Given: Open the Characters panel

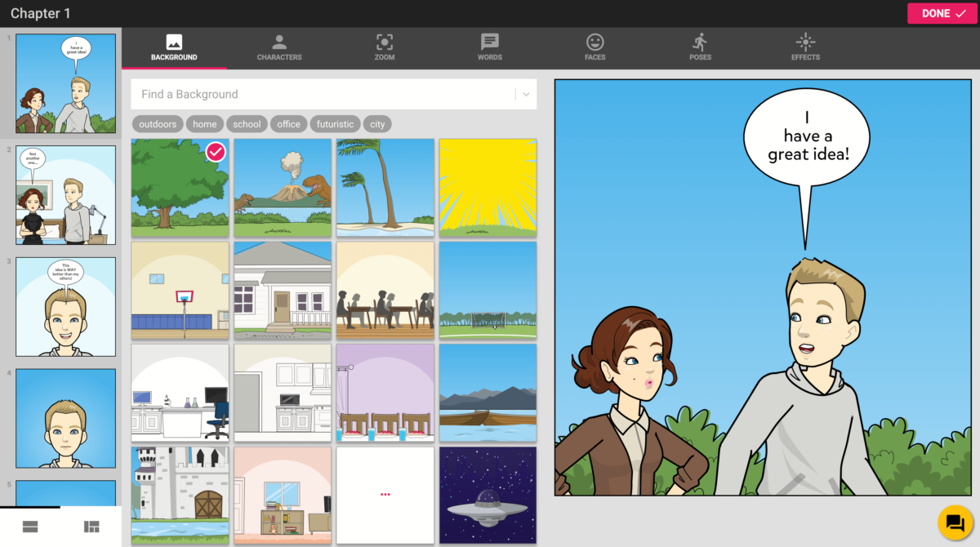Looking at the screenshot, I should click(x=279, y=47).
